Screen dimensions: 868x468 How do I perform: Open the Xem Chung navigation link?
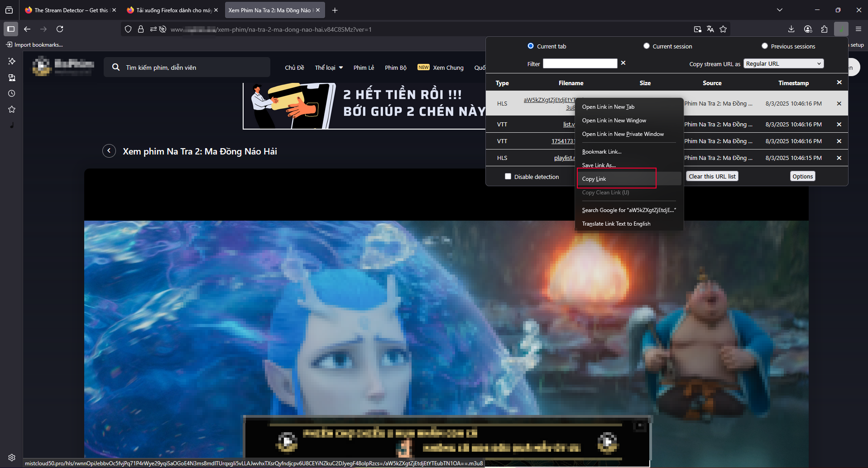(x=448, y=68)
